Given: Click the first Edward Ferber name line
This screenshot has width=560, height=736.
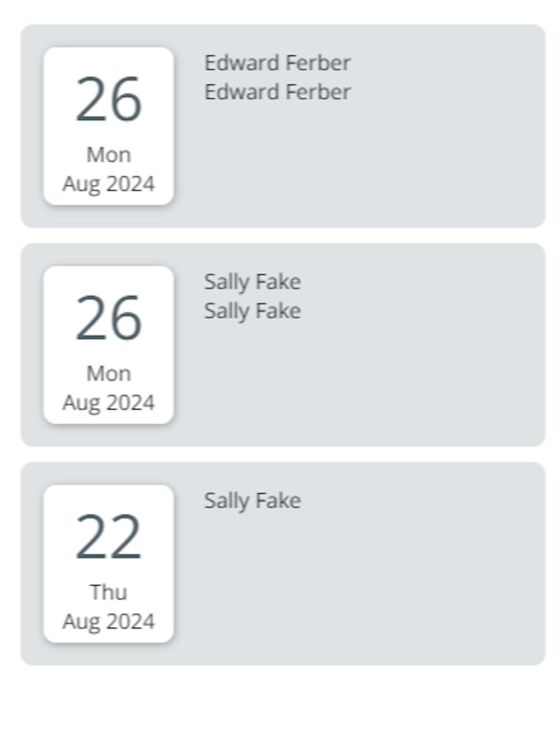Looking at the screenshot, I should [x=277, y=63].
